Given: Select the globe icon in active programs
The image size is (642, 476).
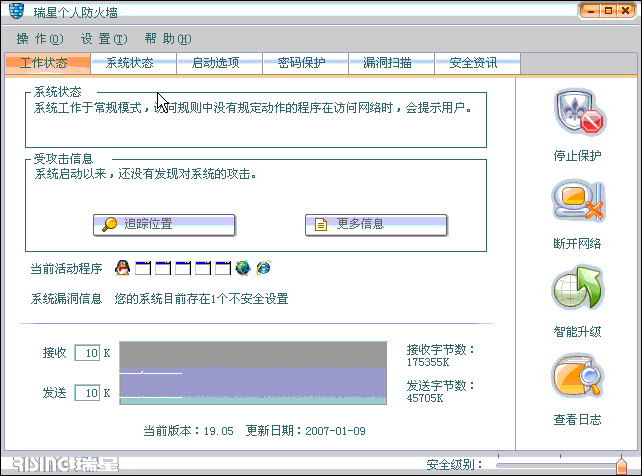Looking at the screenshot, I should pos(243,268).
